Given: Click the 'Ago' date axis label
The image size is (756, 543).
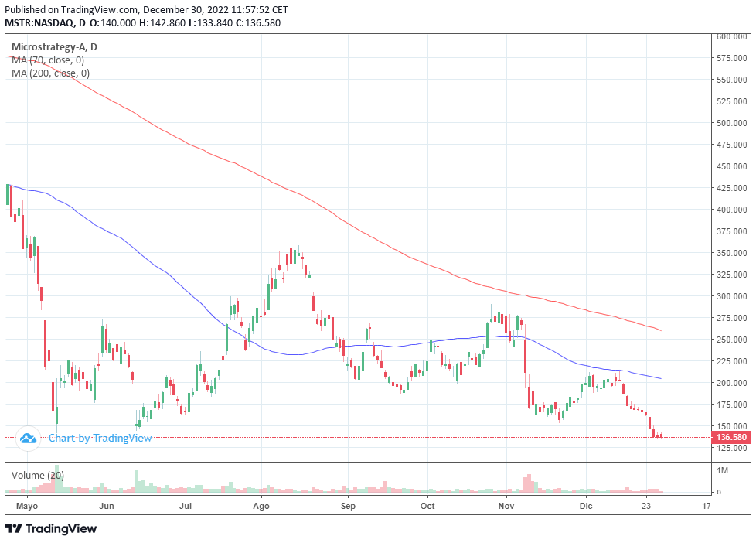Looking at the screenshot, I should coord(261,506).
